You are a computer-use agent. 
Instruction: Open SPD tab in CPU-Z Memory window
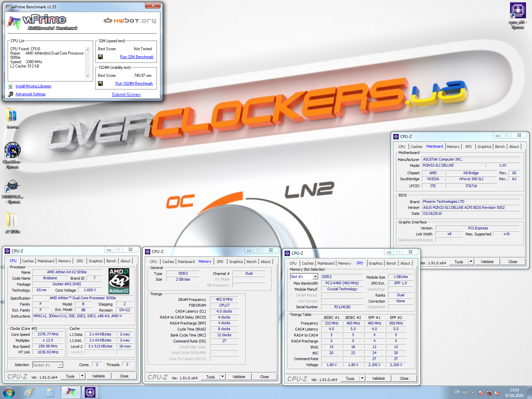220,262
